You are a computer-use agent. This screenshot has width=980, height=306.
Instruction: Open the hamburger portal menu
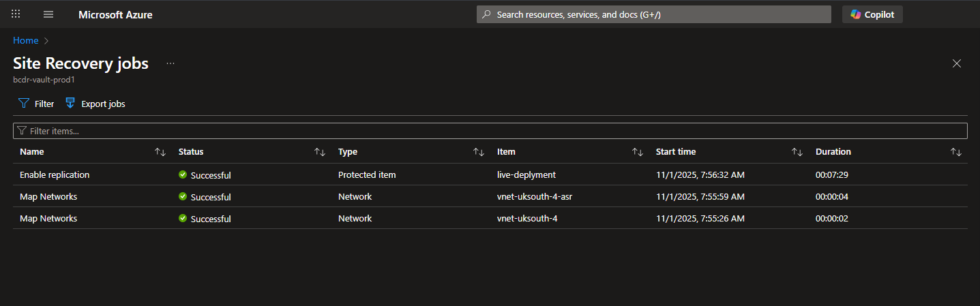pyautogui.click(x=48, y=14)
